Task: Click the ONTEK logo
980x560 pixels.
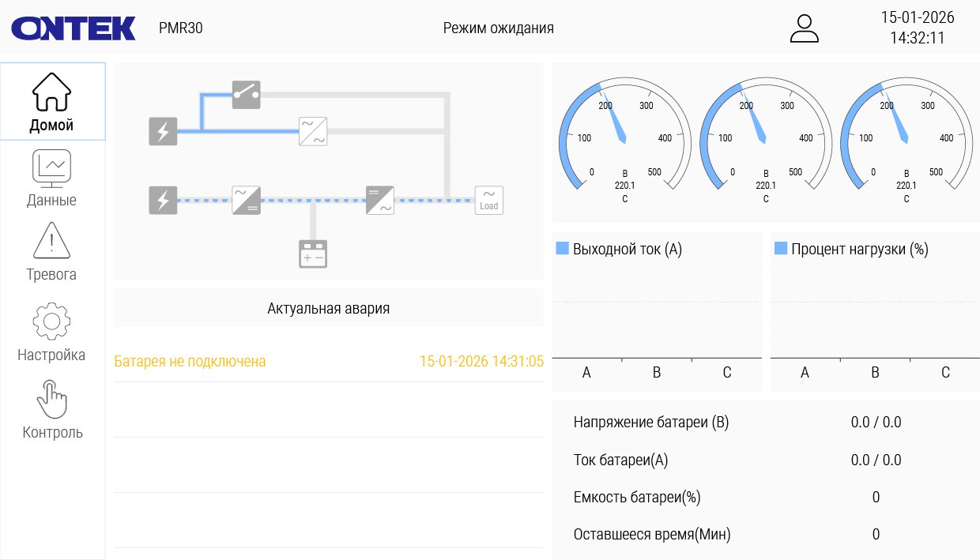Action: [73, 28]
